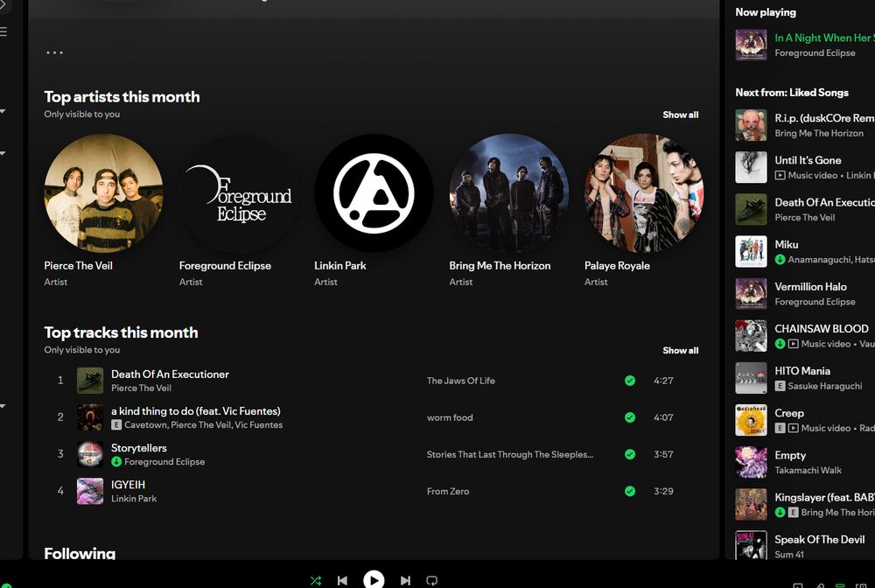Open the Palaye Royale artist photo
Image resolution: width=875 pixels, height=588 pixels.
[644, 193]
